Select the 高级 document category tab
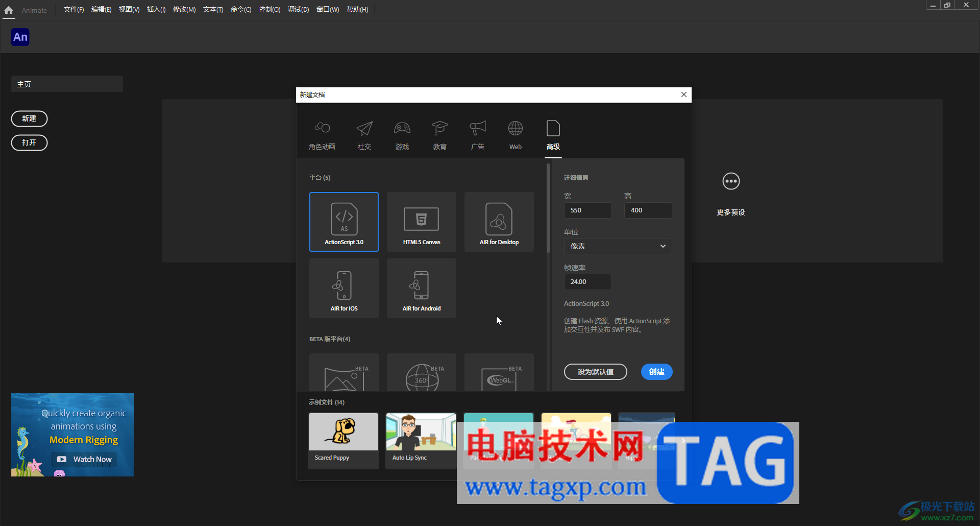Image resolution: width=980 pixels, height=526 pixels. (553, 135)
